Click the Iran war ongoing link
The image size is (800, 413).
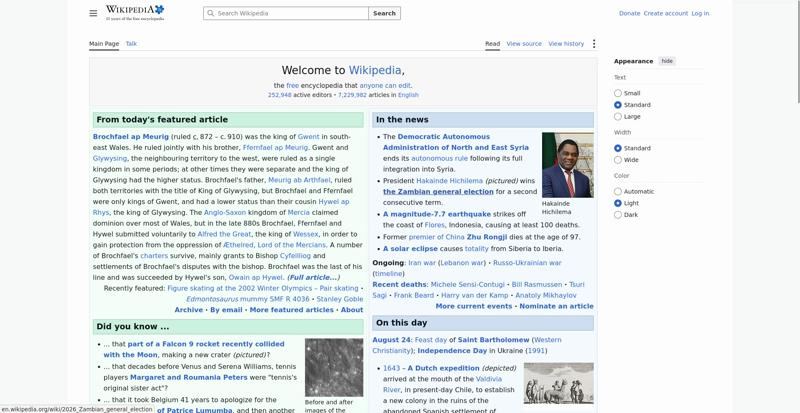[x=422, y=263]
